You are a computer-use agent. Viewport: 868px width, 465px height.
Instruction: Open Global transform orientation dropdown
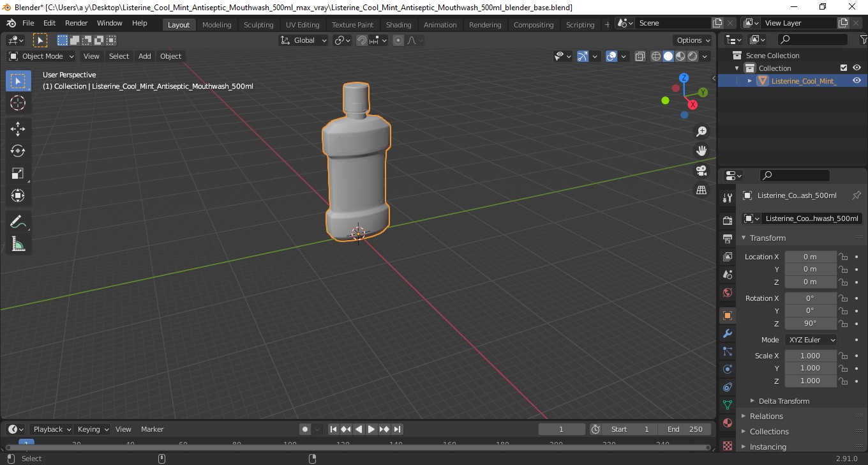tap(304, 40)
